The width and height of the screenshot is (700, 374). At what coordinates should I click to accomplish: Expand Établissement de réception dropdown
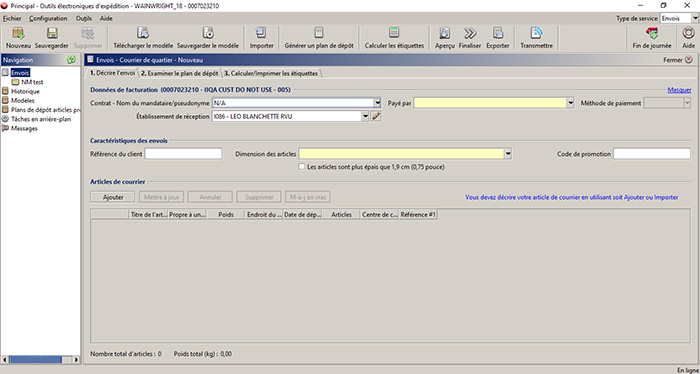click(x=365, y=116)
